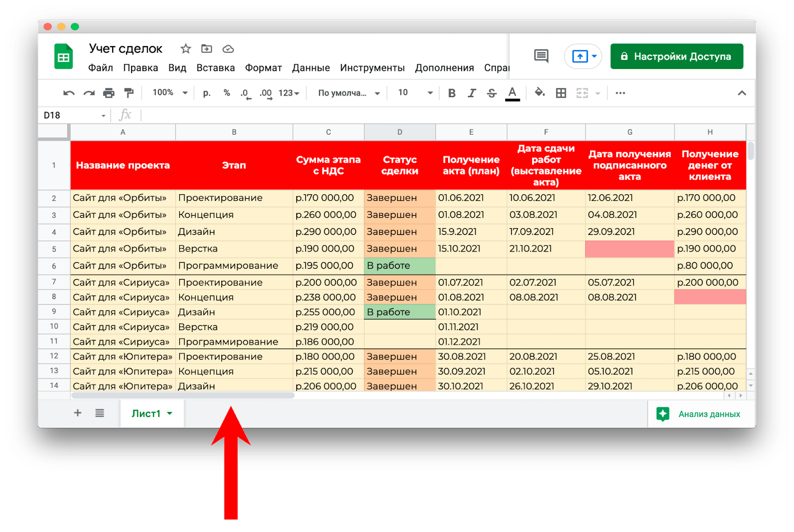Click the Настройки Доступа button

676,57
